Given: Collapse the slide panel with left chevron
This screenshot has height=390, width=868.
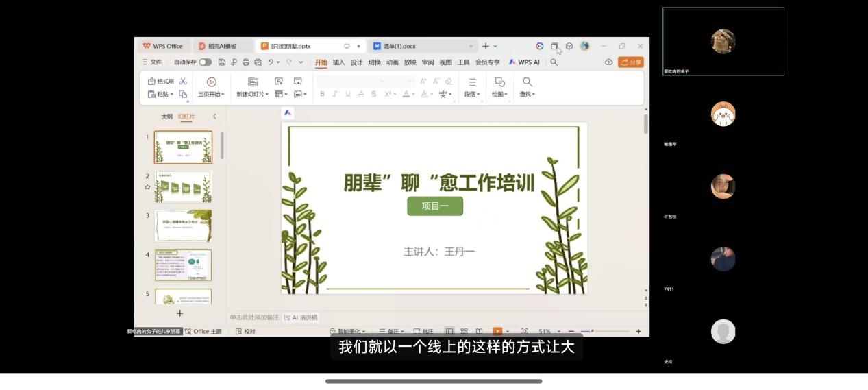Looking at the screenshot, I should point(214,117).
